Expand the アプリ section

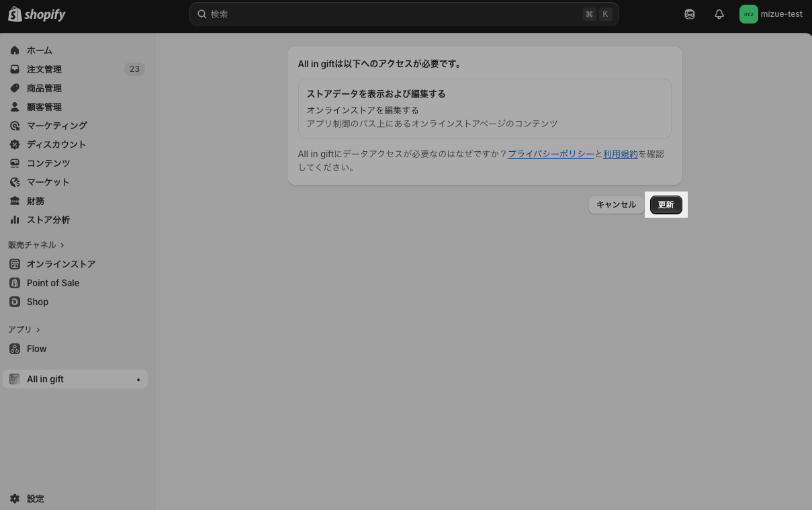24,329
